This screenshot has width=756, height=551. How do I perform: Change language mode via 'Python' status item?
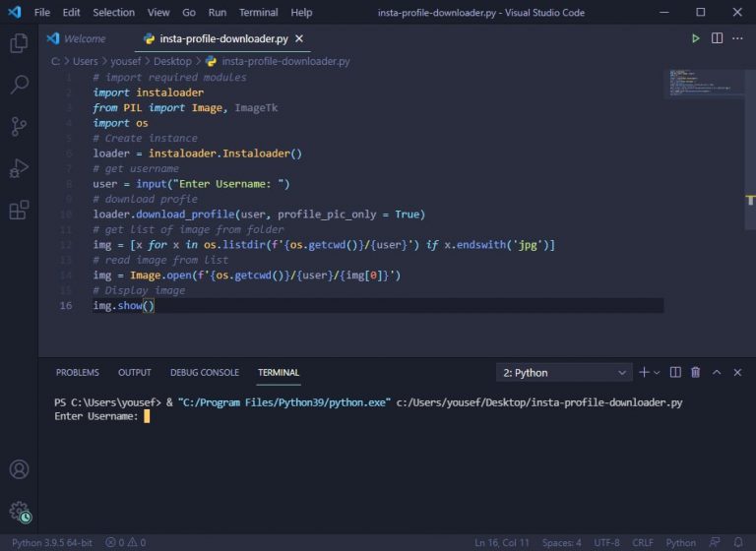click(x=681, y=543)
